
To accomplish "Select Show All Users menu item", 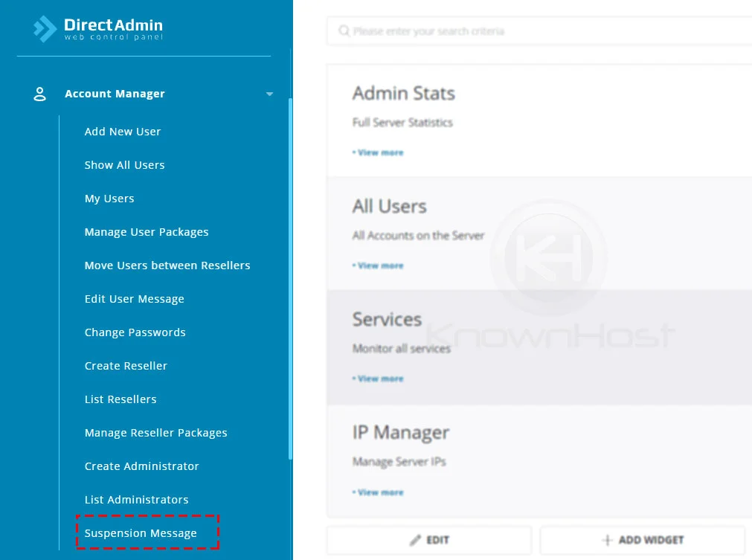I will coord(124,165).
